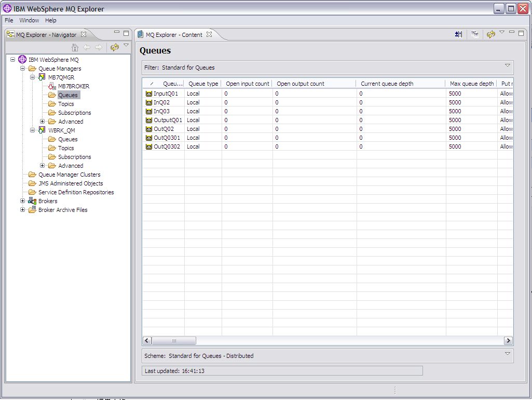The width and height of the screenshot is (532, 400).
Task: Click the WBRK_QM queue manager icon
Action: coord(42,130)
